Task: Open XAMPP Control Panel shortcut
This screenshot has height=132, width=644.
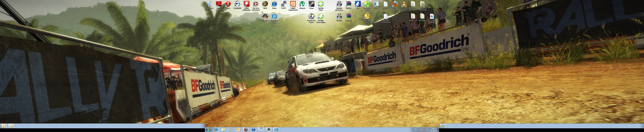Action: [293, 4]
